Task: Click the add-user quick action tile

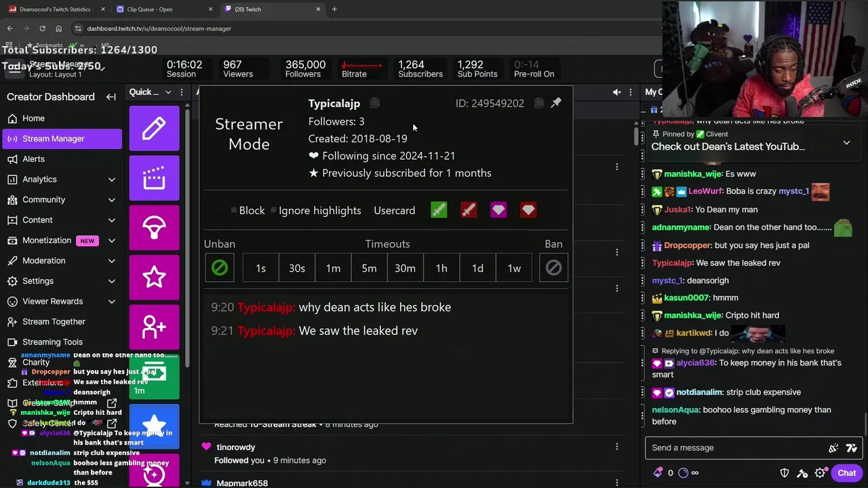Action: [x=154, y=327]
